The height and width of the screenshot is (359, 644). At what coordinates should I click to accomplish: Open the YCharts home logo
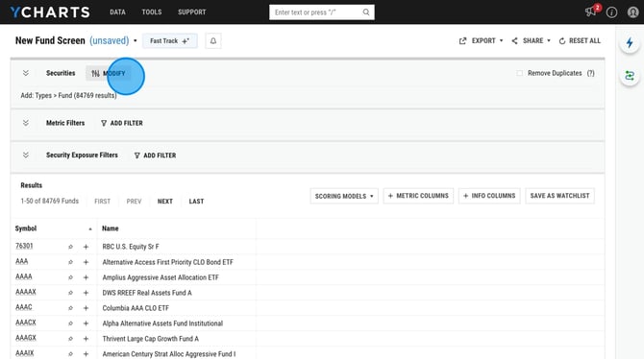click(50, 12)
